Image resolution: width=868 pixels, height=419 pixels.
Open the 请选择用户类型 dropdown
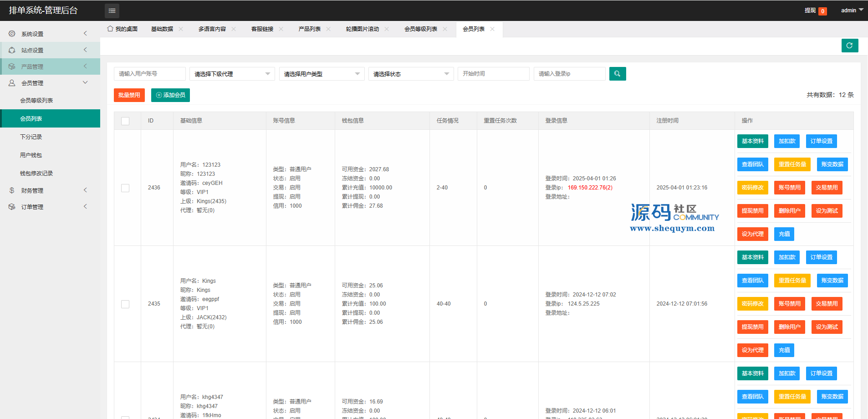click(322, 74)
